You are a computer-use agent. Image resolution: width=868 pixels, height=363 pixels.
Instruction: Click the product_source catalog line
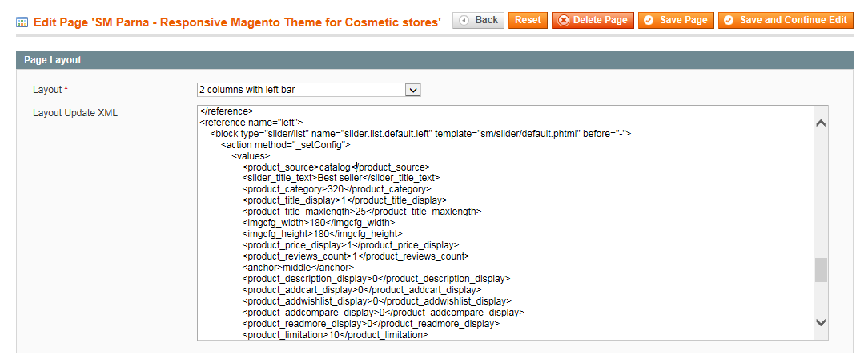(x=336, y=167)
